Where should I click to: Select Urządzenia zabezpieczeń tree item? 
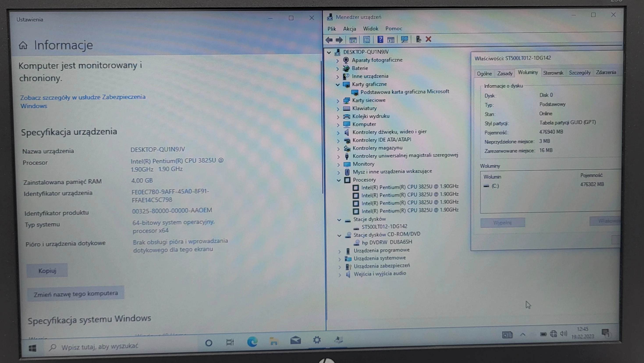click(381, 266)
